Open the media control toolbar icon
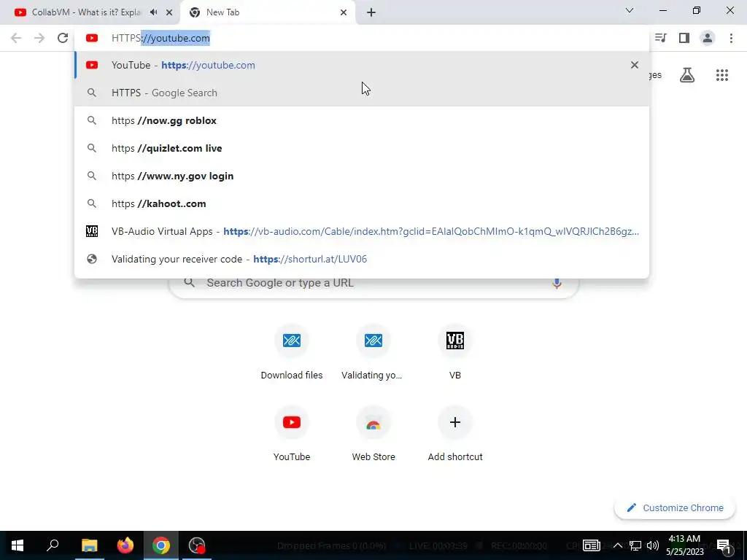747x560 pixels. coord(661,38)
